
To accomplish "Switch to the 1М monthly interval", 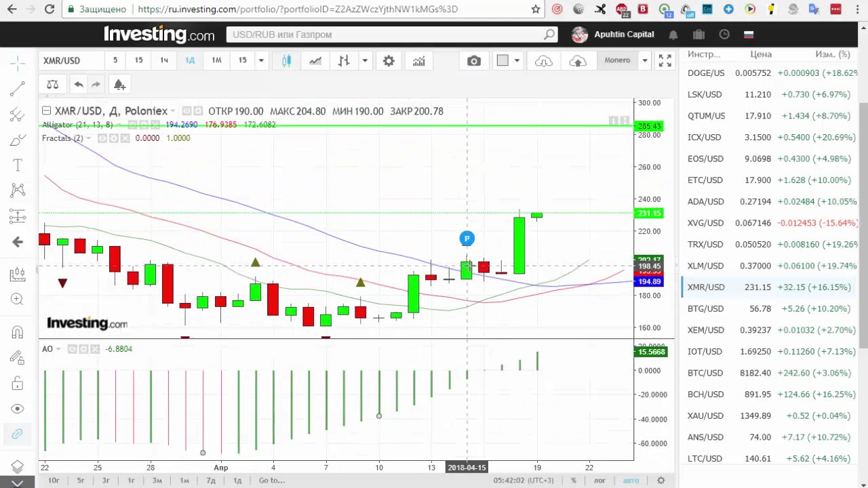I will 216,60.
